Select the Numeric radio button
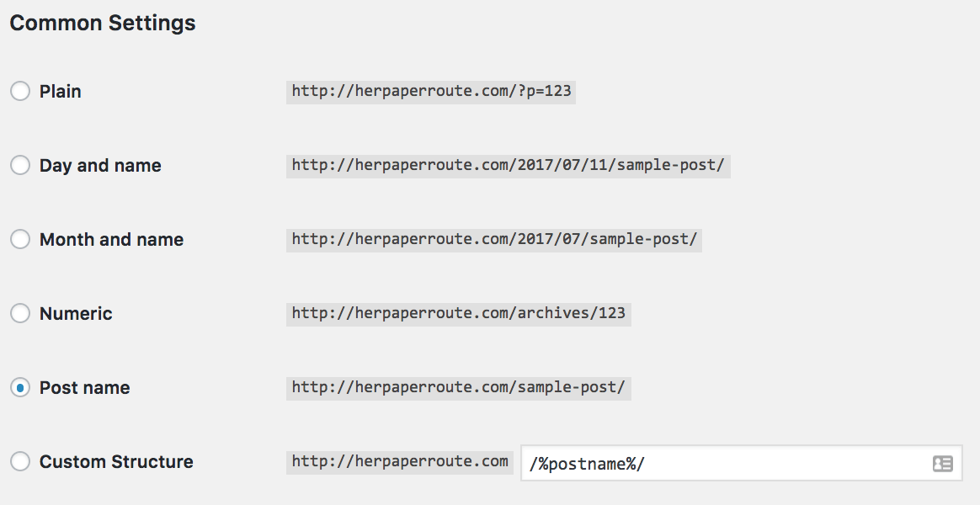Image resolution: width=980 pixels, height=505 pixels. 20,313
